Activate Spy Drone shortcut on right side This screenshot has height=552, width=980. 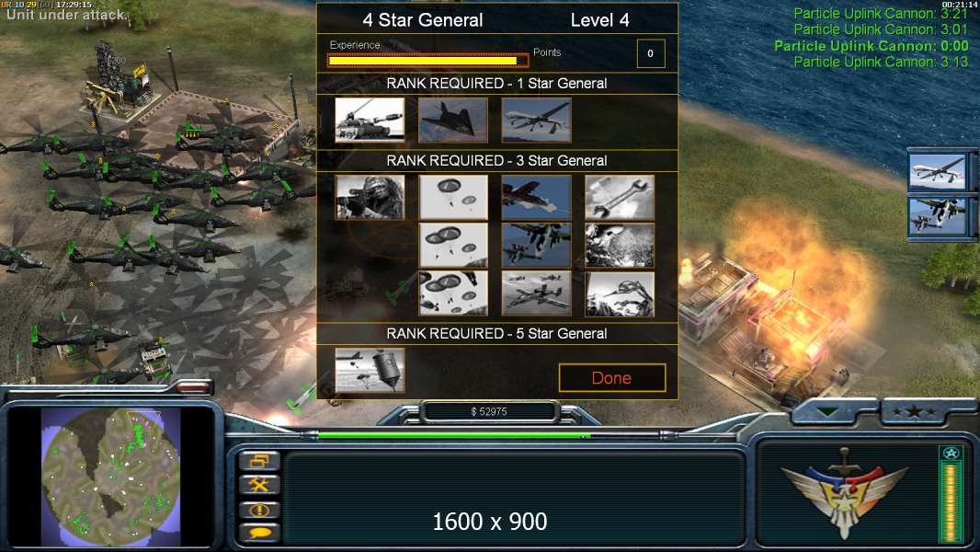[x=937, y=171]
